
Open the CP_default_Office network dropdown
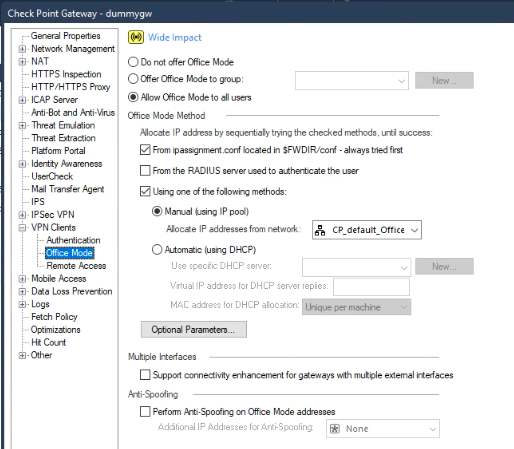(367, 230)
